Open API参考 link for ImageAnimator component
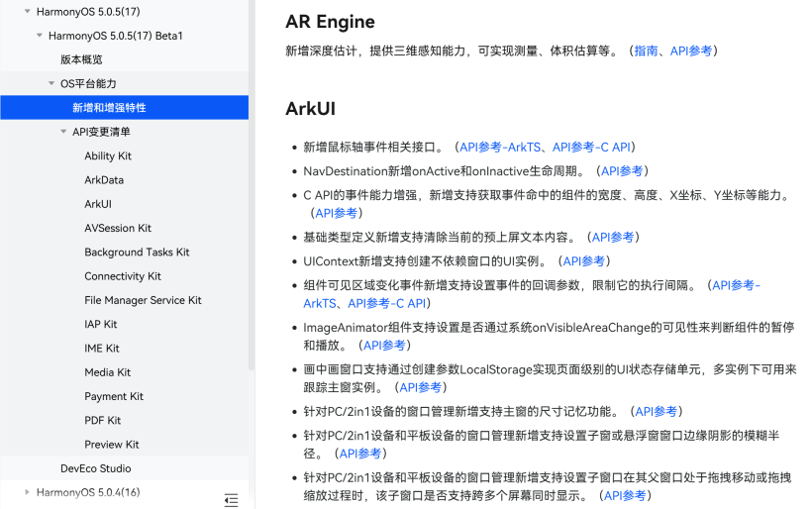 click(x=384, y=345)
